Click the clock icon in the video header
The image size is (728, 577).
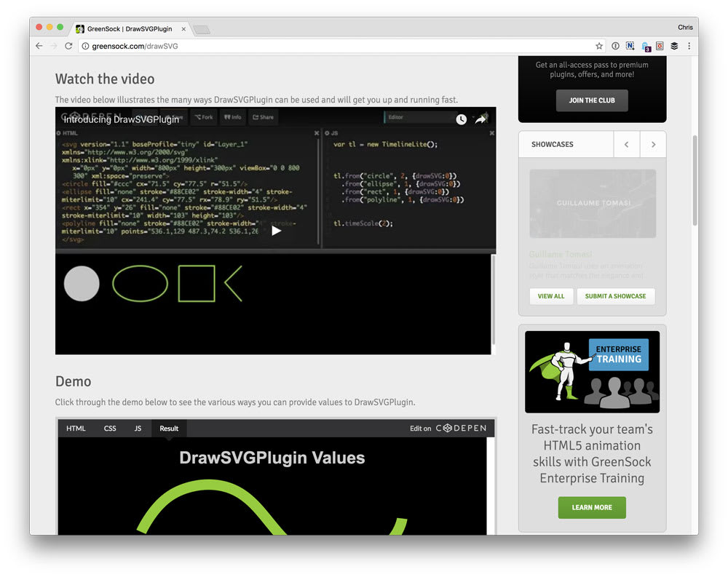point(461,119)
